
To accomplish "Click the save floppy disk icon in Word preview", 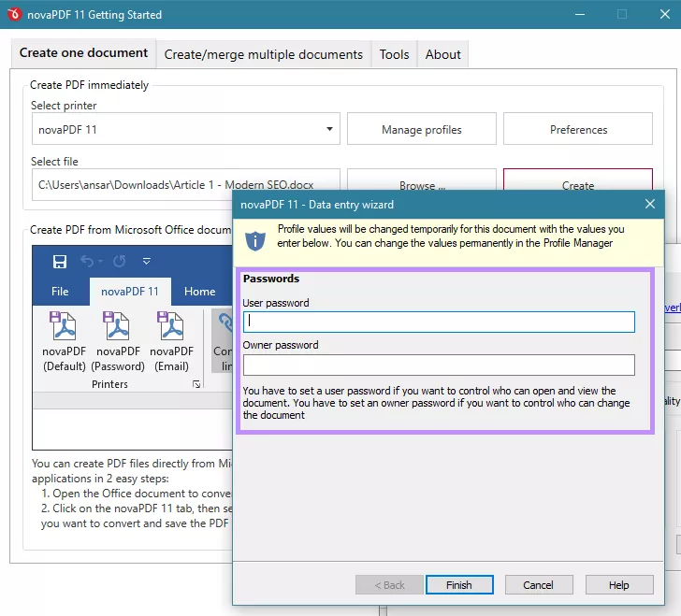I will [x=60, y=262].
